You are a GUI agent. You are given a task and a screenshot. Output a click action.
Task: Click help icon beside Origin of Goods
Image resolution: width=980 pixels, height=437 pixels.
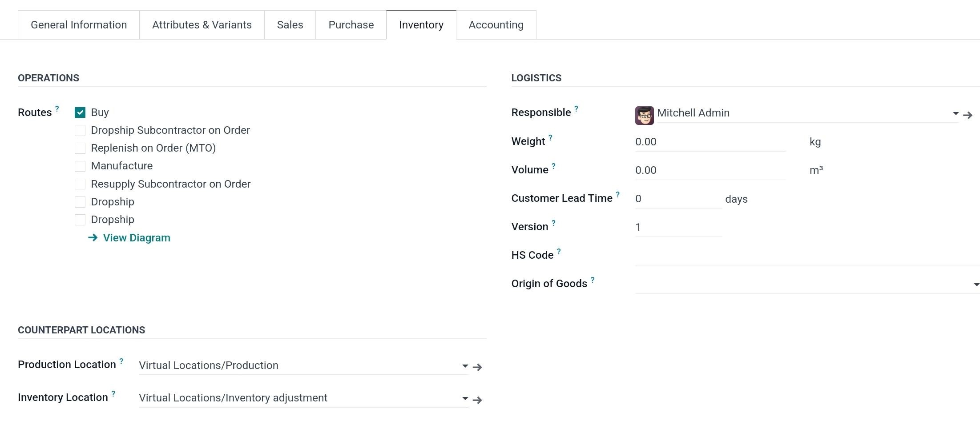click(x=593, y=280)
